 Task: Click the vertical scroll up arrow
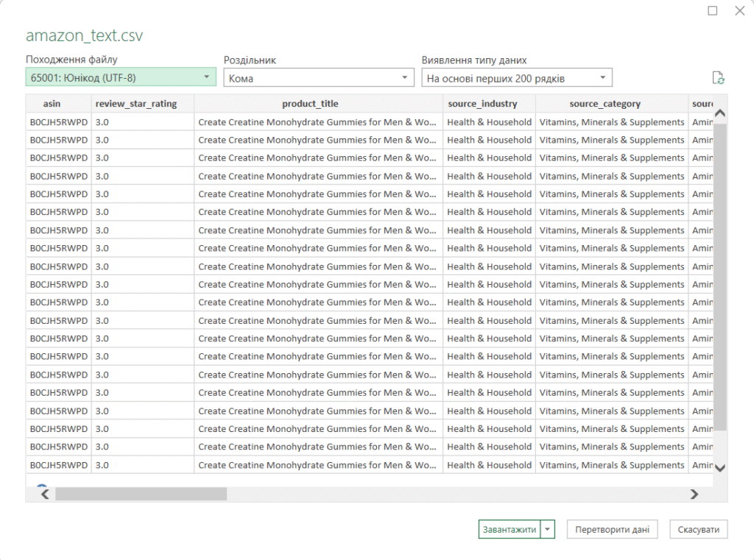point(720,113)
